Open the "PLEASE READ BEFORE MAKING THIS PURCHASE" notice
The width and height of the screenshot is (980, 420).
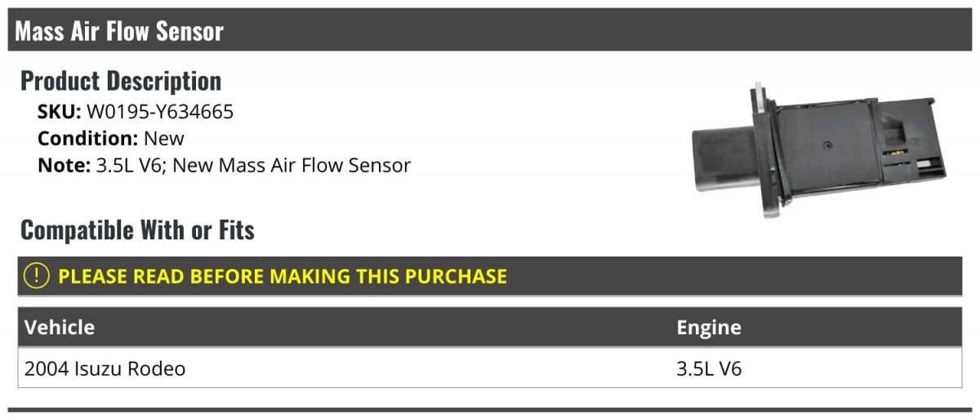pyautogui.click(x=282, y=276)
